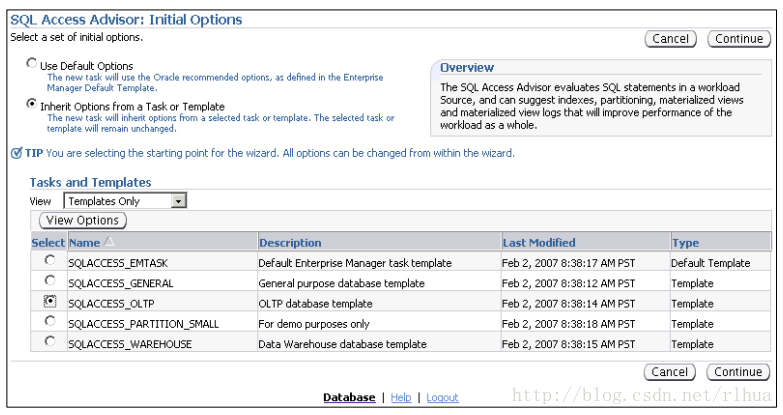Select the SQLACCESS_OLTP template radio button
Screen dimensions: 783x415
(x=49, y=301)
